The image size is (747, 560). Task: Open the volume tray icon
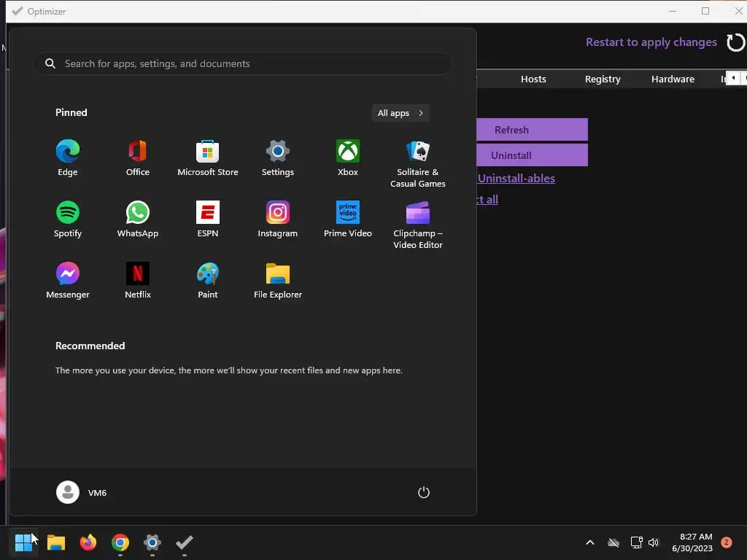[654, 542]
